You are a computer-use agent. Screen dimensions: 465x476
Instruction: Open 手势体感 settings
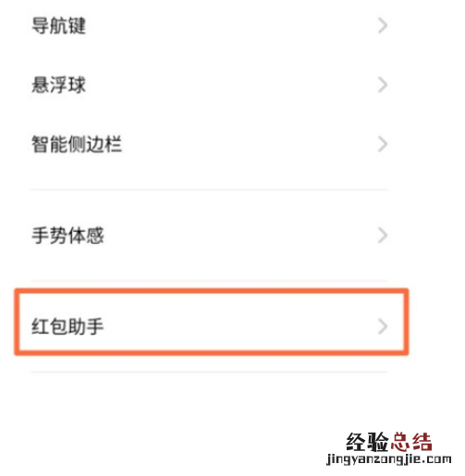[67, 236]
